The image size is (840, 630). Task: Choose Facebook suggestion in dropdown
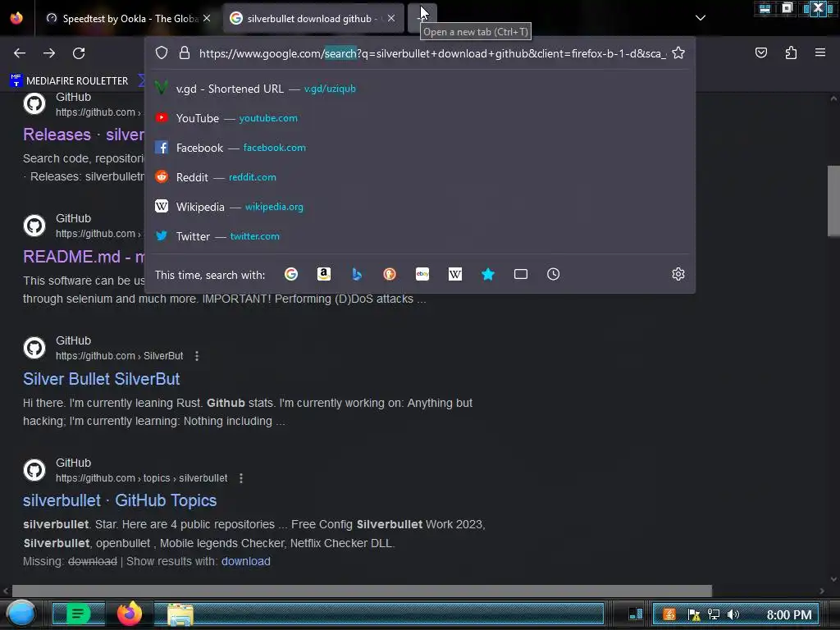420,148
